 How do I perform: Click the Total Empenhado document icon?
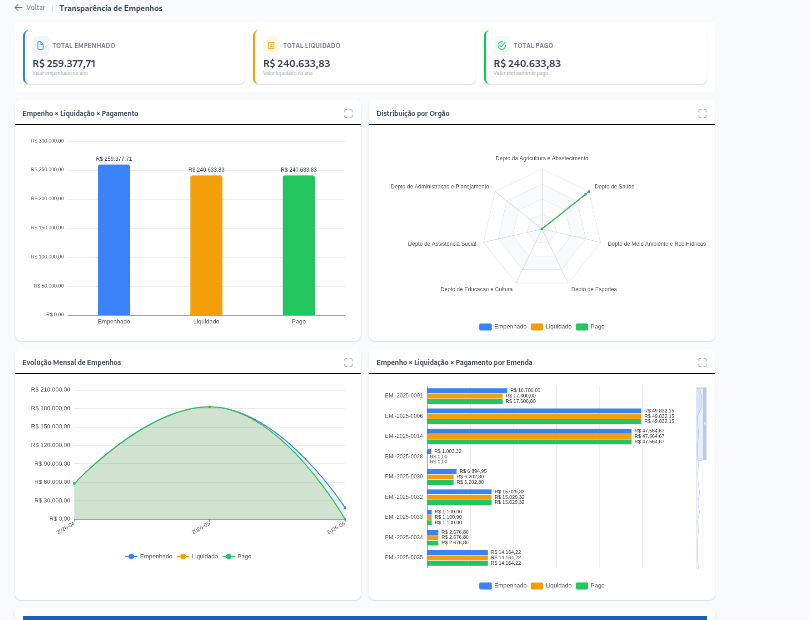(41, 45)
